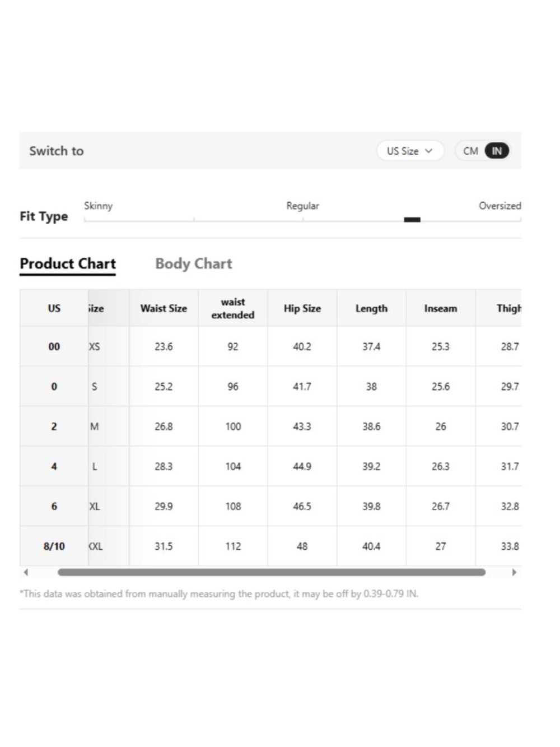Screen dimensions: 560x747
Task: Select the US size 00 row
Action: (x=270, y=346)
